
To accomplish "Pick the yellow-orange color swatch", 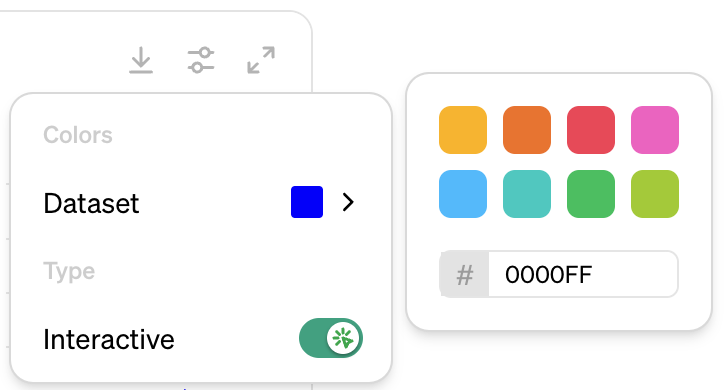I will pyautogui.click(x=463, y=130).
